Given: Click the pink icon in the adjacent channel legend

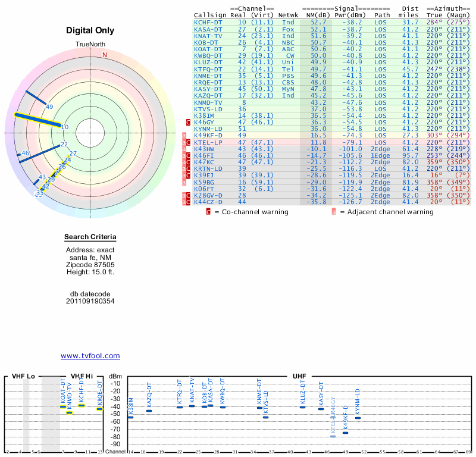Looking at the screenshot, I should tap(334, 211).
